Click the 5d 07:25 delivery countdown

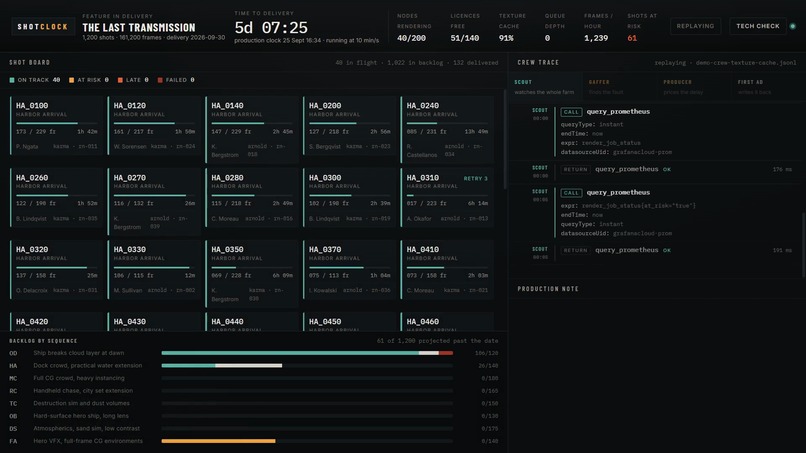(271, 28)
